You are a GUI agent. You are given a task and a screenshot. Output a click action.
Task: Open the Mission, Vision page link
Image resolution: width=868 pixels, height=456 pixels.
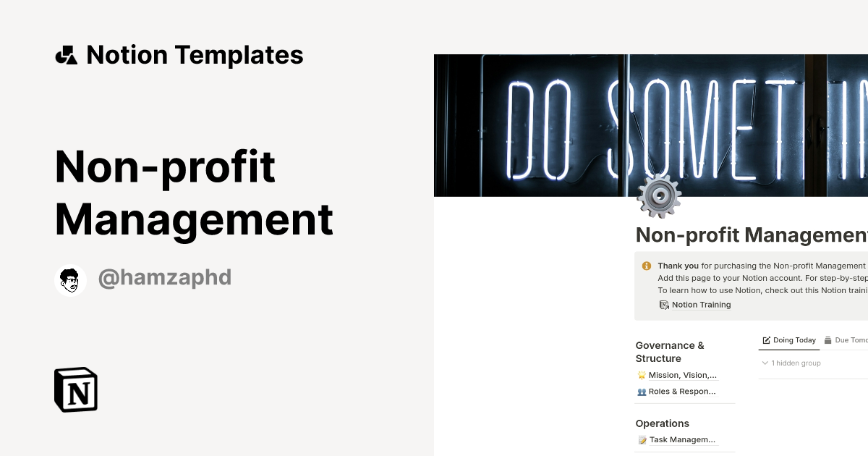[x=683, y=375]
